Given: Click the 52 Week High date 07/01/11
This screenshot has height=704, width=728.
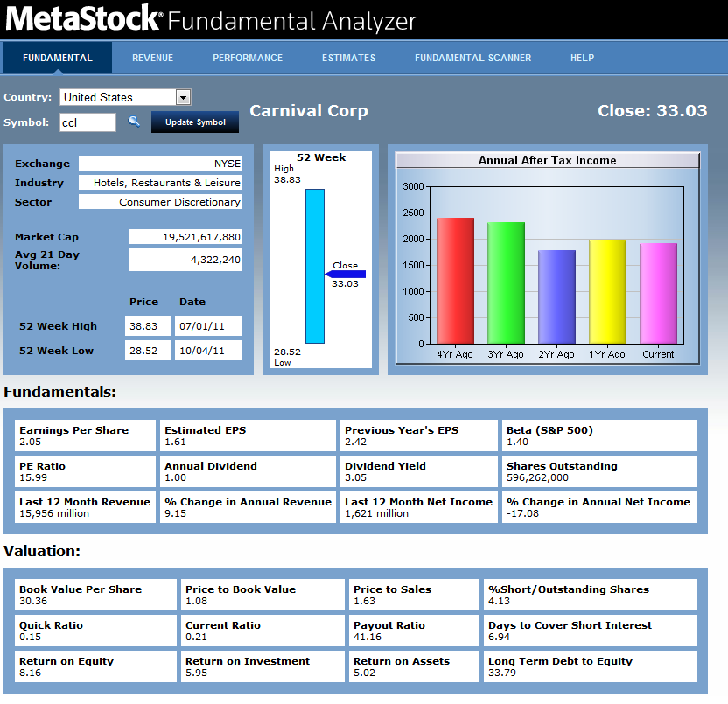Looking at the screenshot, I should click(208, 326).
